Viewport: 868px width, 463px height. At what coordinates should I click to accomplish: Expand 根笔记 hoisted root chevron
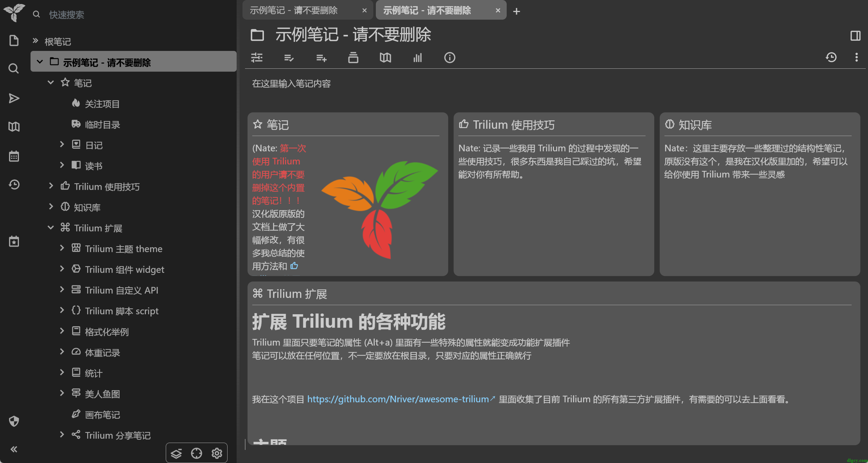coord(35,41)
